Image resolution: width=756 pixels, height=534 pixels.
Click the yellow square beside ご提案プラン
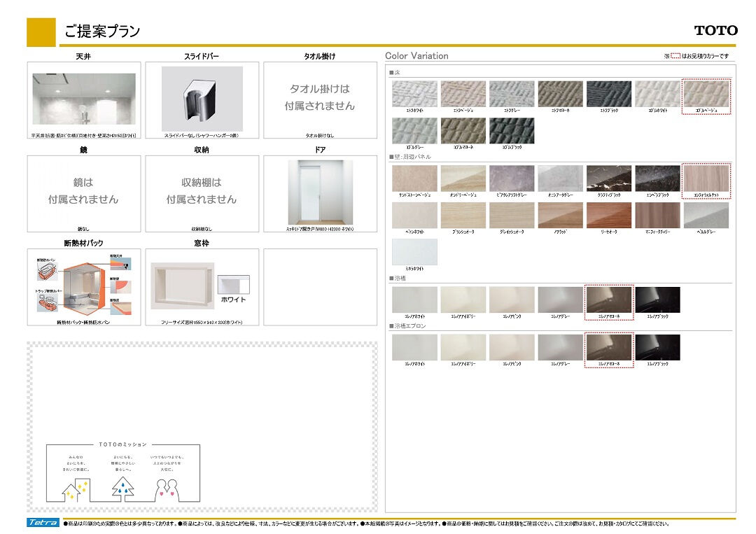click(x=41, y=32)
